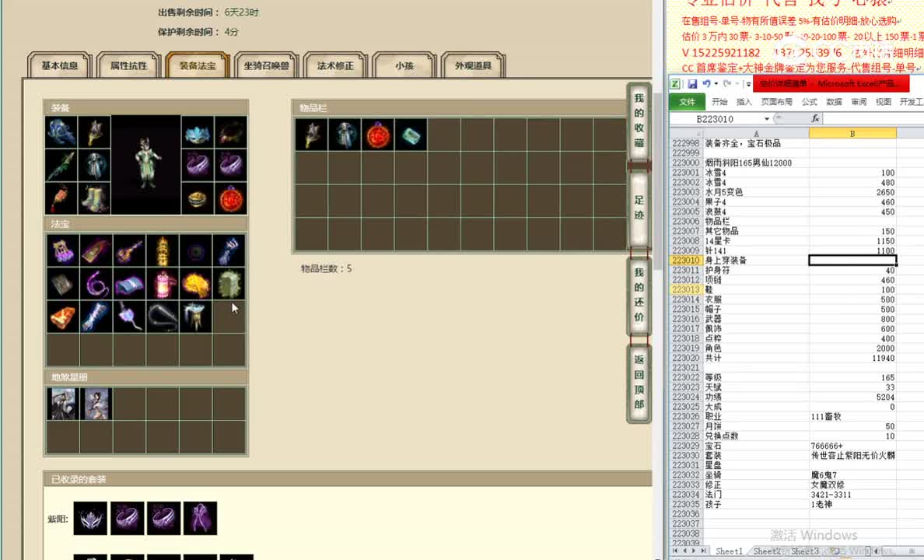Click the pink glowing lantern treasure
This screenshot has width=924, height=560.
163,284
